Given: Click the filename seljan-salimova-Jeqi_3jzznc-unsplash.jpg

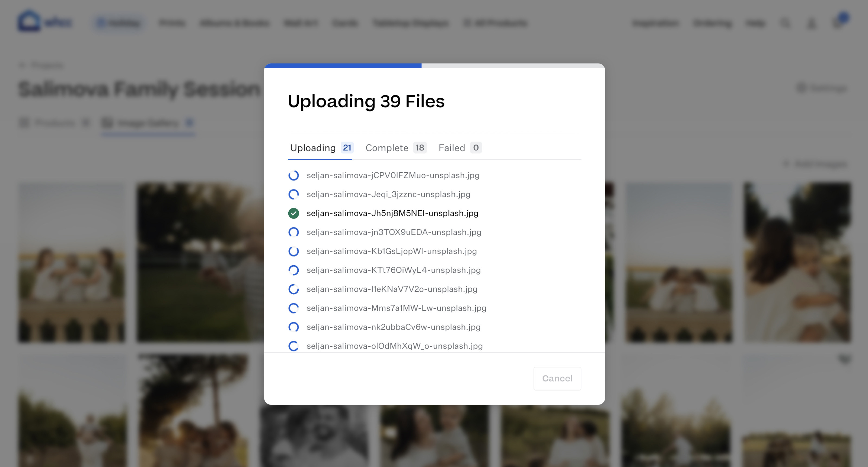Looking at the screenshot, I should (x=388, y=194).
